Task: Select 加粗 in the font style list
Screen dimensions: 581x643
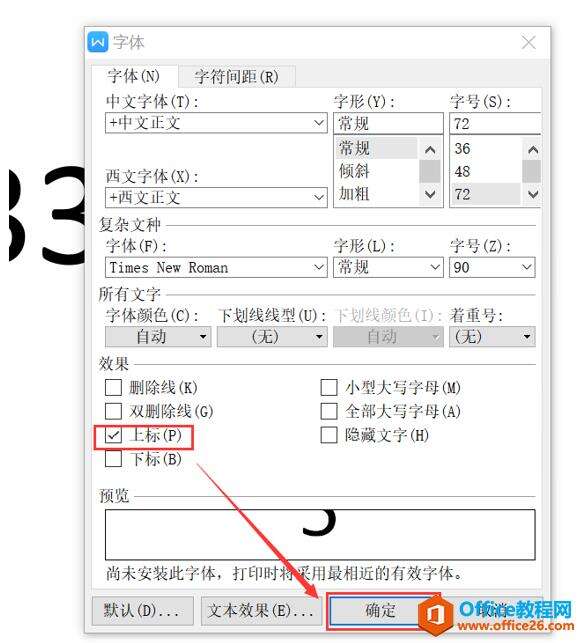Action: tap(354, 194)
